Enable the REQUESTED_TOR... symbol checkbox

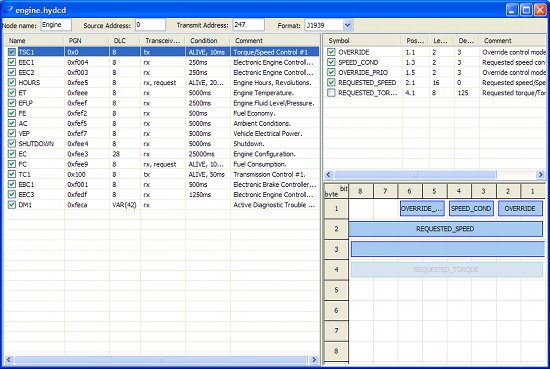click(x=331, y=93)
